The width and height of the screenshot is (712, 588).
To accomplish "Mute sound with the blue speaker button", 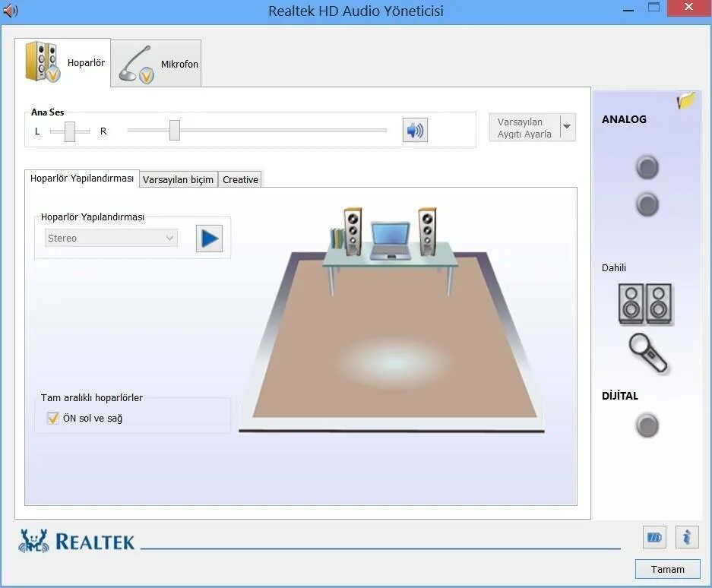I will point(415,131).
